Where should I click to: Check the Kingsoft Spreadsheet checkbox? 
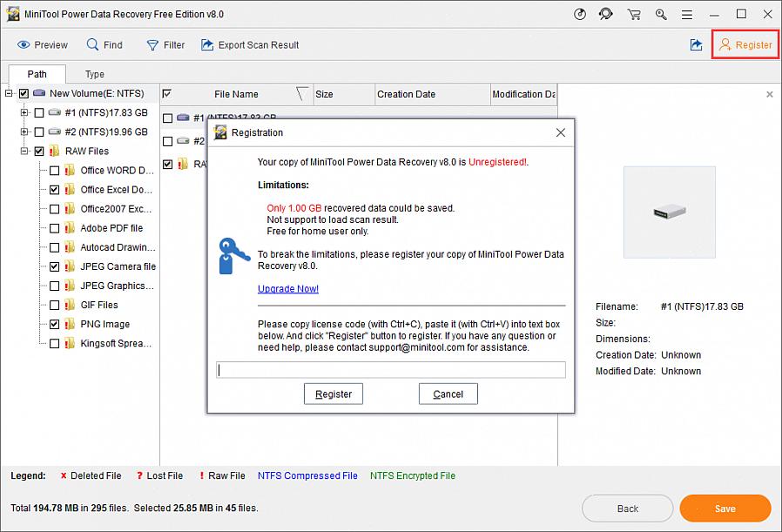pos(54,344)
